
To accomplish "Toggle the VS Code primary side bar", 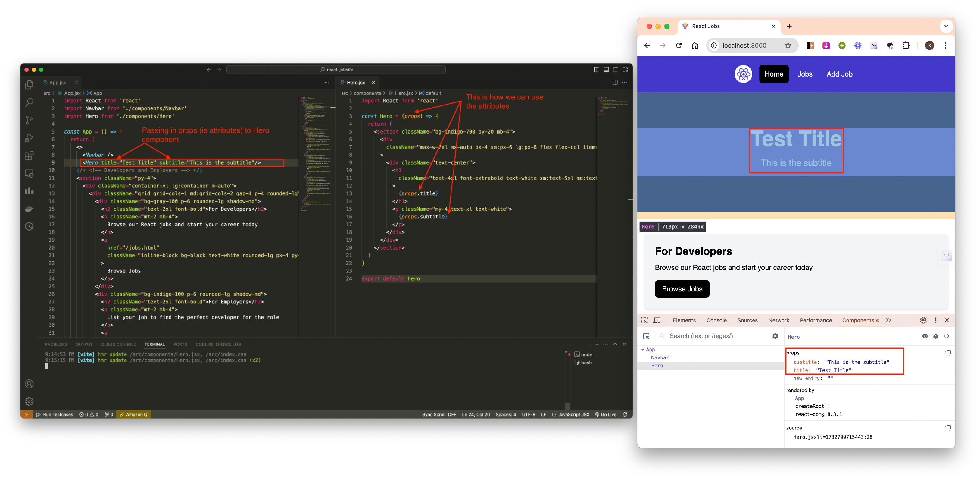I will click(596, 70).
